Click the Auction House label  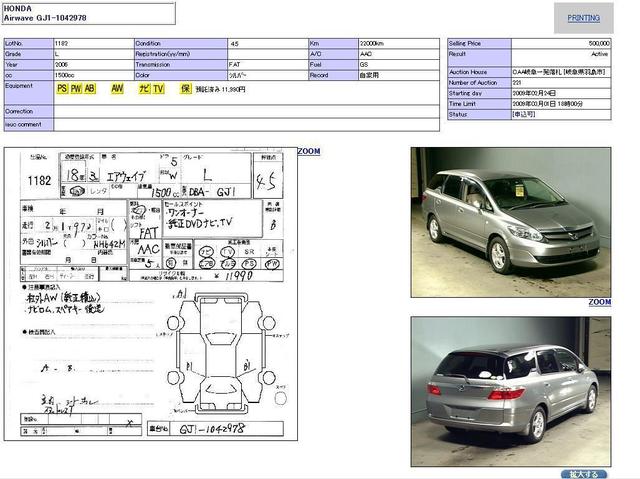click(468, 72)
